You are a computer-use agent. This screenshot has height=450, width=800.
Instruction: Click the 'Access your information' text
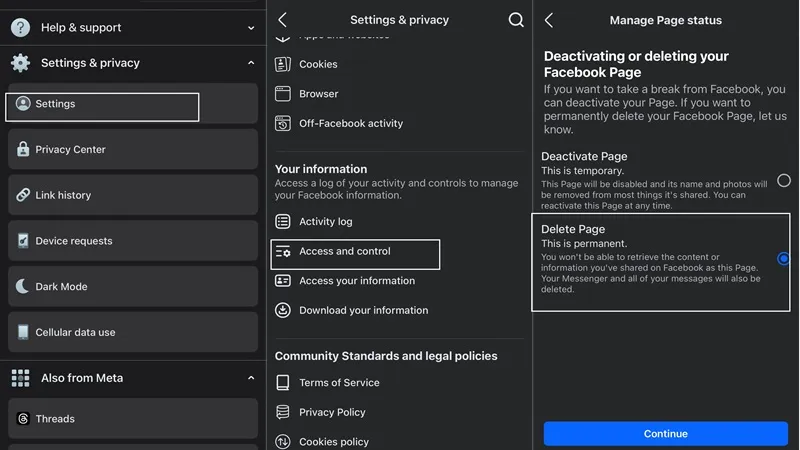coord(357,281)
